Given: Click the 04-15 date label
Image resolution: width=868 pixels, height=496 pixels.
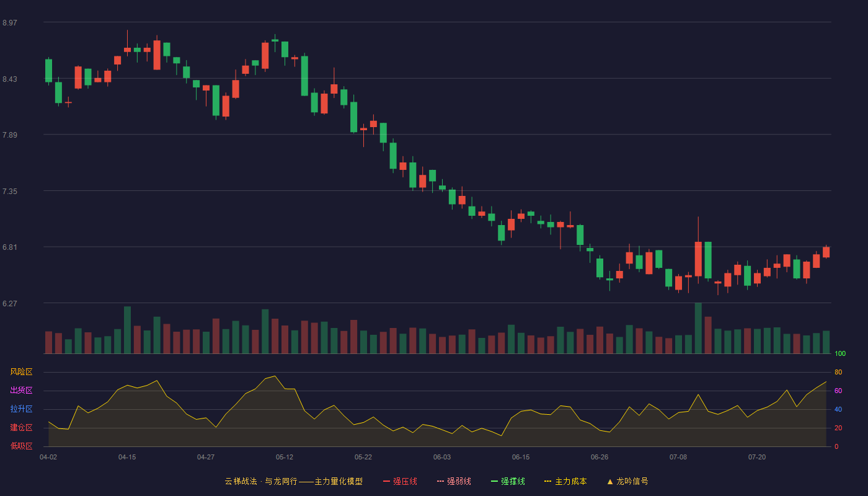Looking at the screenshot, I should (x=127, y=457).
